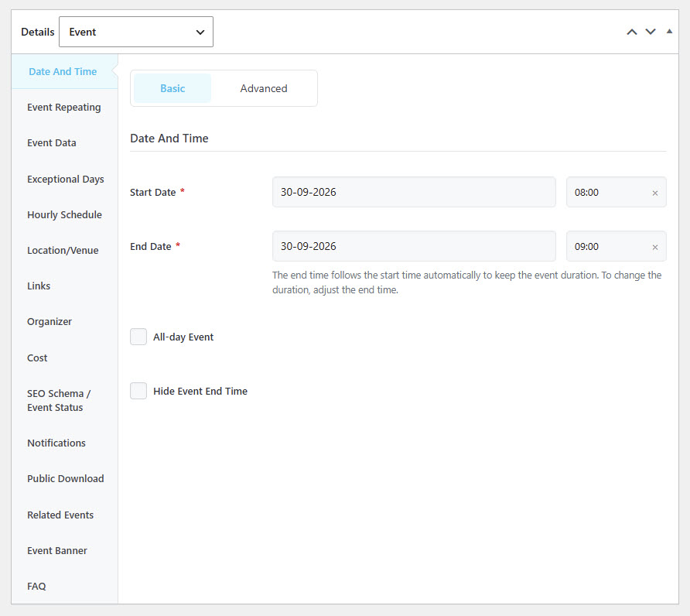The height and width of the screenshot is (616, 690).
Task: Check the Hide Event End Time box
Action: [x=138, y=391]
